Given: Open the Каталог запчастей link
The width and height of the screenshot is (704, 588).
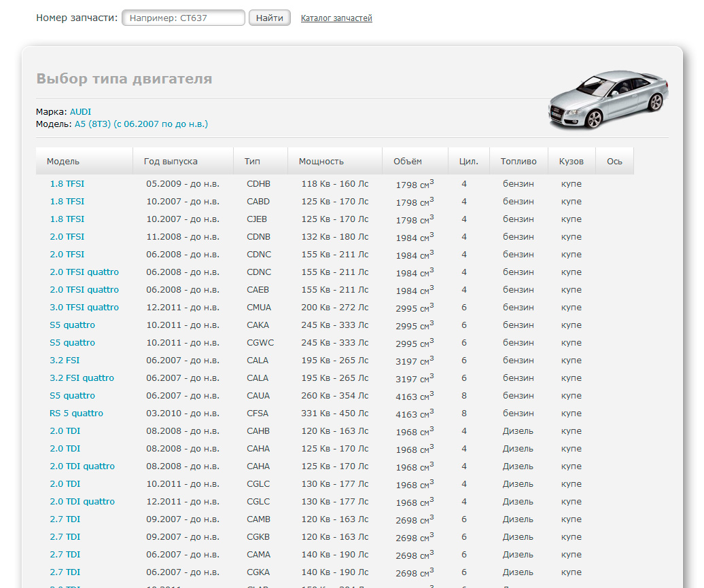Looking at the screenshot, I should [336, 18].
